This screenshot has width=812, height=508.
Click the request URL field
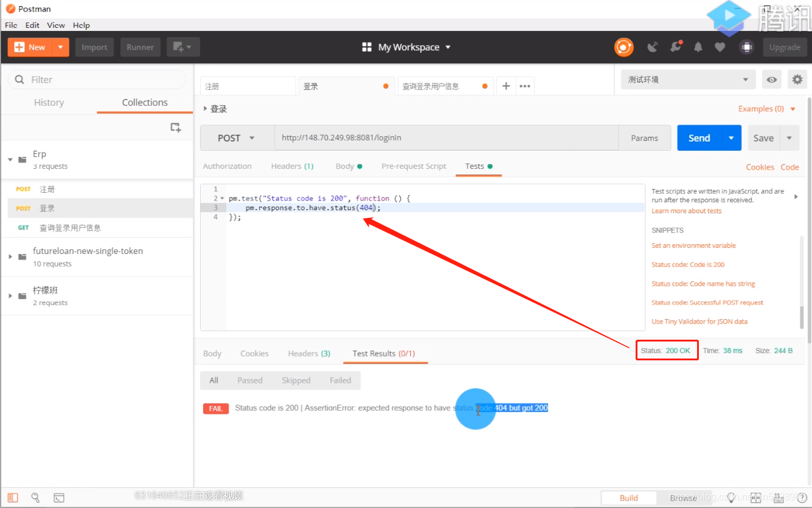(446, 138)
